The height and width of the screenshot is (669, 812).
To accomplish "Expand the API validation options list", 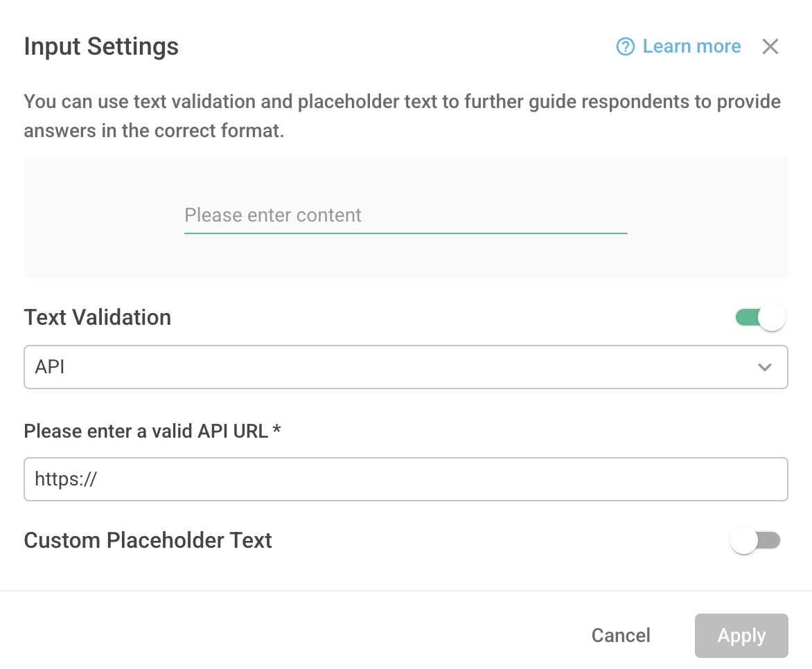I will click(x=406, y=367).
